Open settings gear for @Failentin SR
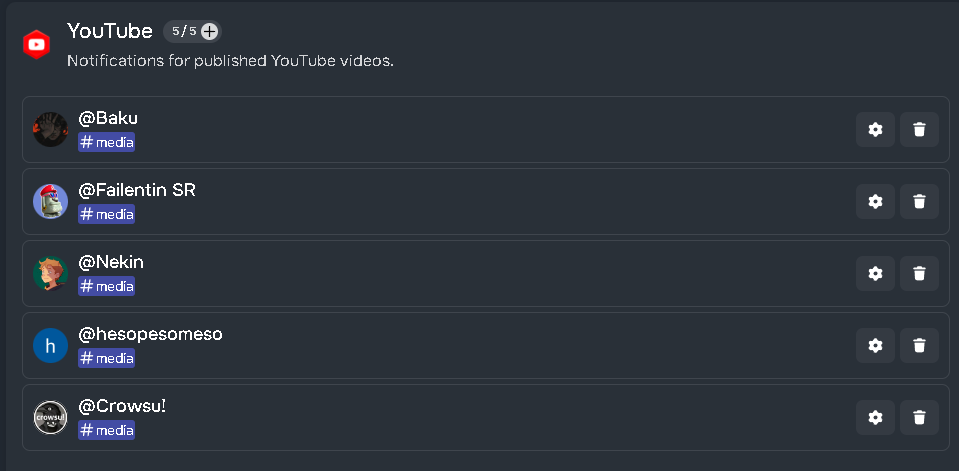This screenshot has height=471, width=959. 875,201
